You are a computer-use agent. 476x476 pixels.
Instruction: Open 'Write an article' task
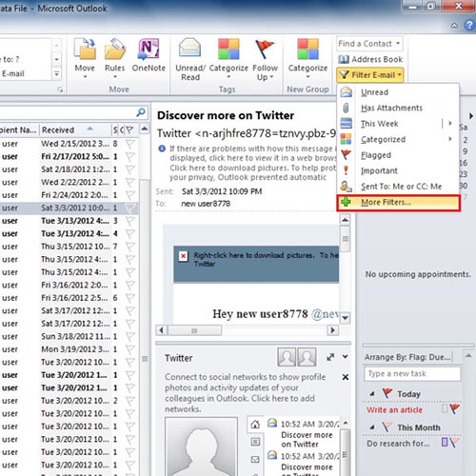pos(394,409)
